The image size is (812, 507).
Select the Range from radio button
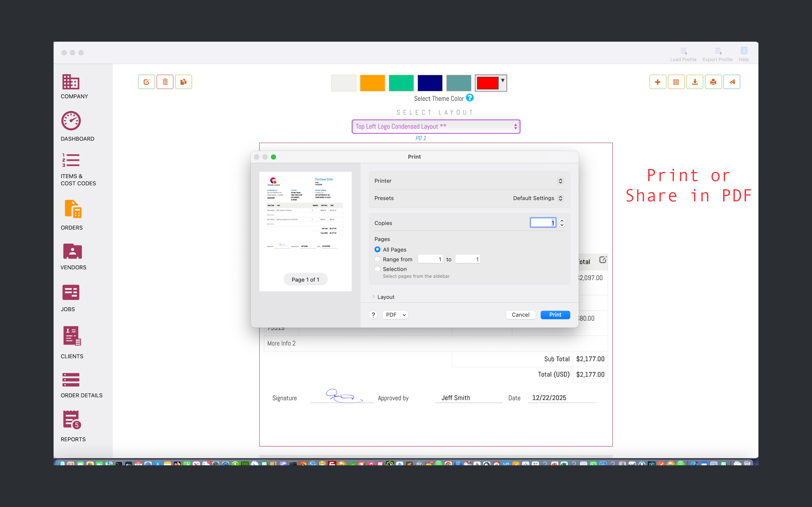tap(378, 259)
